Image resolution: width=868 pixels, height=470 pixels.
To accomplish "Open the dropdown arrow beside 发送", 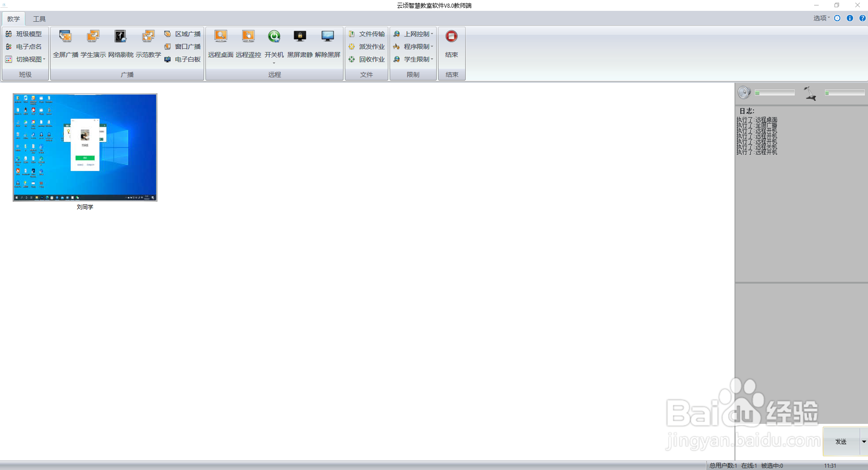I will pyautogui.click(x=864, y=442).
